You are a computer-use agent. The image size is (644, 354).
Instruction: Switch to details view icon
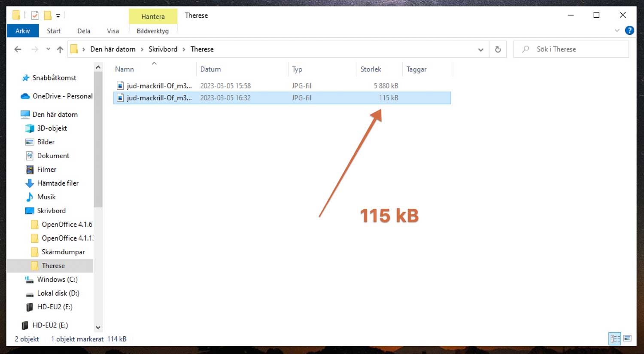point(615,339)
